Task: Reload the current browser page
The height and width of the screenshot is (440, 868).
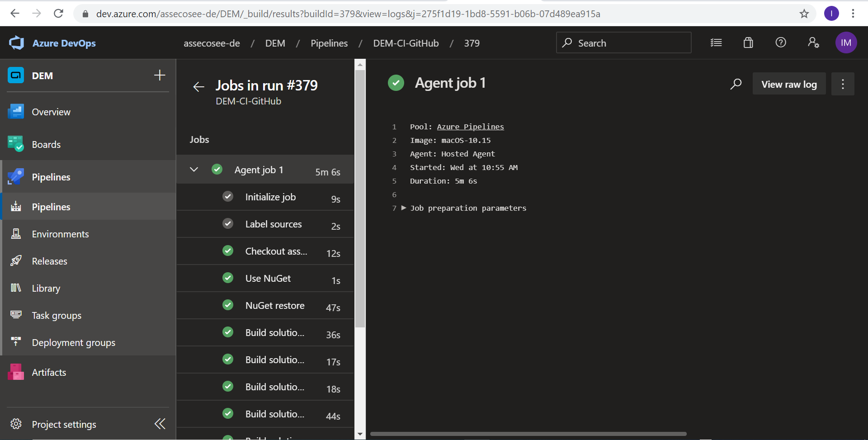Action: point(58,14)
